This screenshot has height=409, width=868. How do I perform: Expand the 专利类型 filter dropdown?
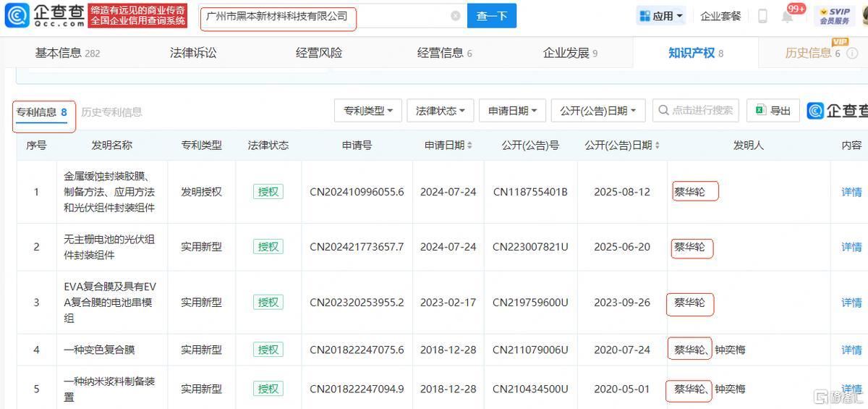click(367, 111)
